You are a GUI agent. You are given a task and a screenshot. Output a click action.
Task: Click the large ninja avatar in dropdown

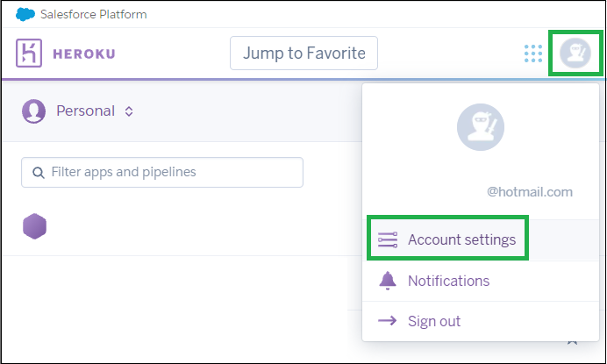coord(481,127)
